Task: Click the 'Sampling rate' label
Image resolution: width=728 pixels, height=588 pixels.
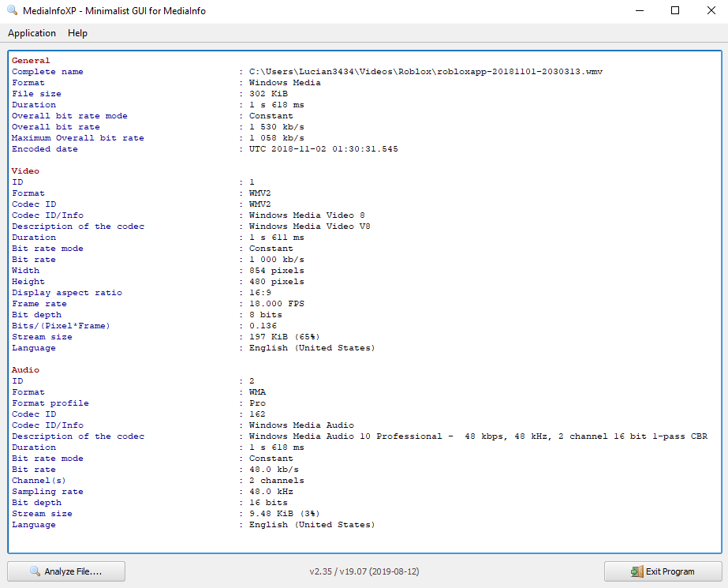Action: 48,492
